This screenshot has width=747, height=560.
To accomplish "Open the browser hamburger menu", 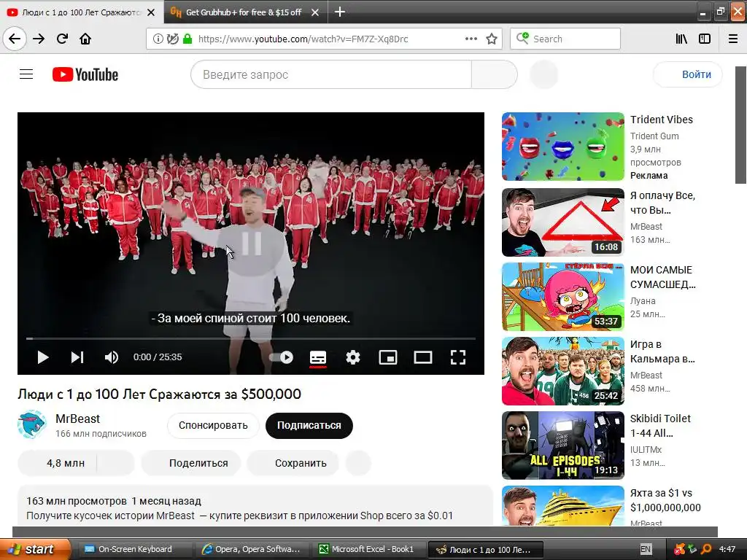I will 732,39.
